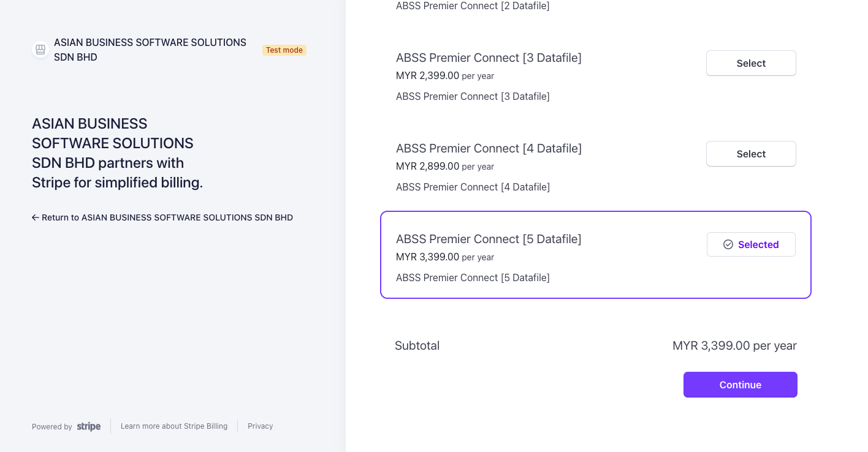
Task: Click the 'Powered by' footer text
Action: tap(52, 427)
